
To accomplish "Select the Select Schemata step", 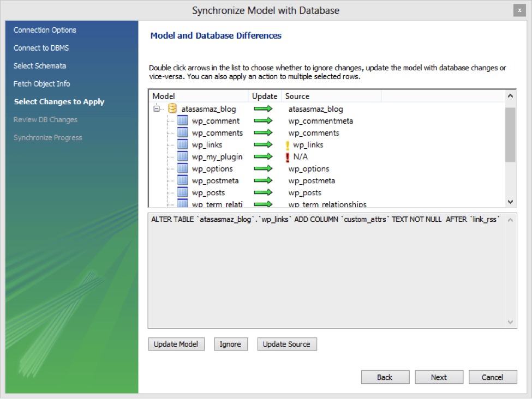I will [x=40, y=66].
